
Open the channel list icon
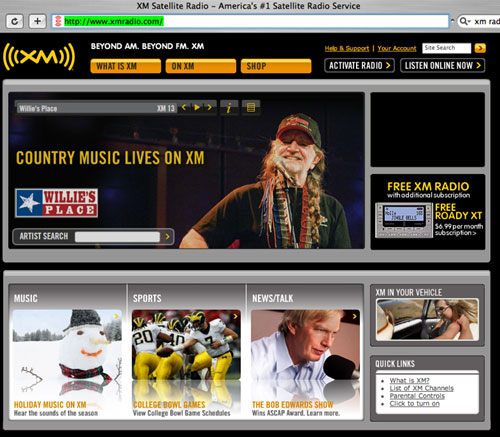click(251, 108)
